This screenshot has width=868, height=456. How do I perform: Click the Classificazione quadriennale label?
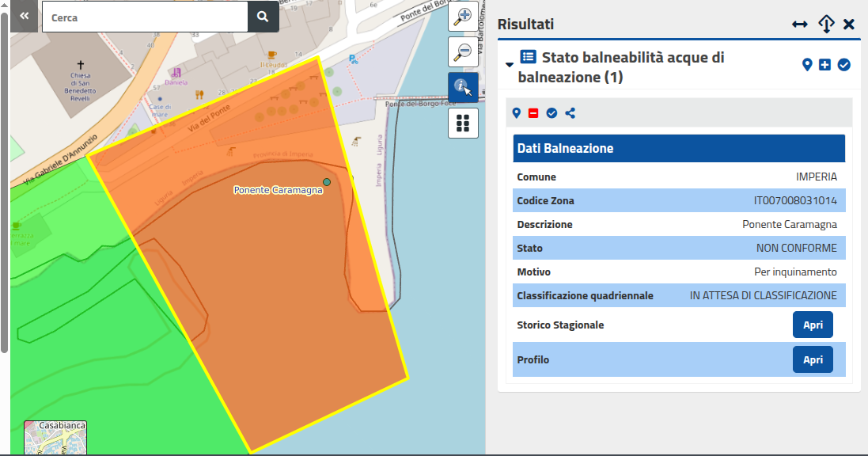click(585, 296)
